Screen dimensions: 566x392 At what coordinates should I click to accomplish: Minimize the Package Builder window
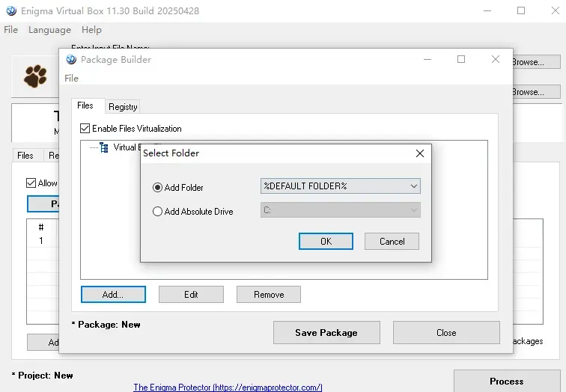coord(427,59)
